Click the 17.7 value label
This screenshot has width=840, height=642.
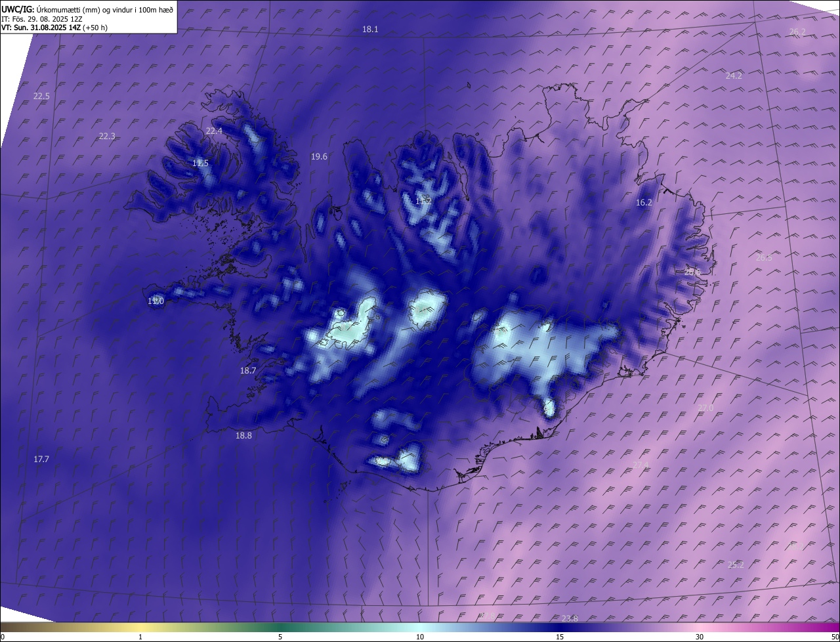click(41, 460)
